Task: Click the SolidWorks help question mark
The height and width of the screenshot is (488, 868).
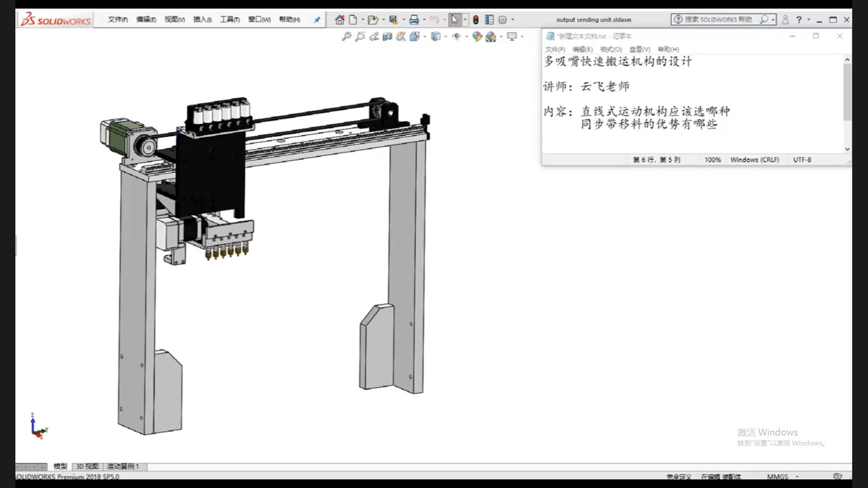Action: pos(799,19)
